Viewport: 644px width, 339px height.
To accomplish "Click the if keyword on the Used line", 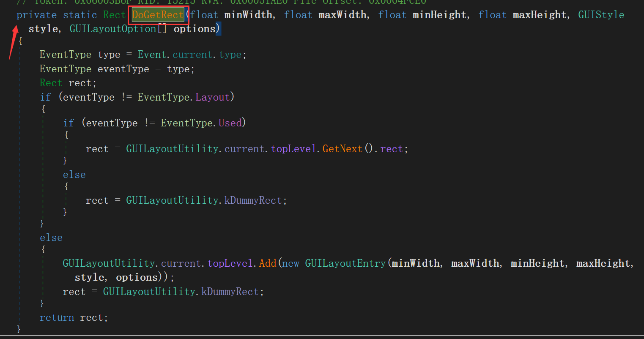I will pyautogui.click(x=69, y=123).
